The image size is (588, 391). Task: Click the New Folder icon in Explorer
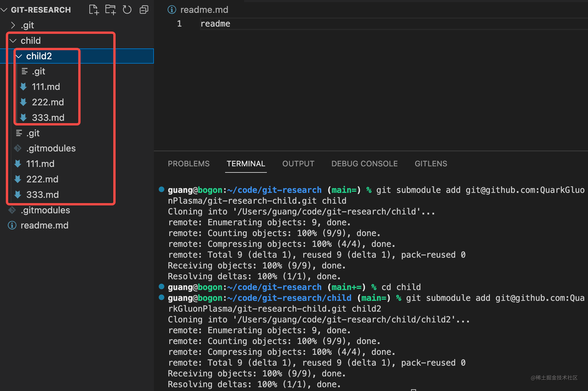point(110,9)
